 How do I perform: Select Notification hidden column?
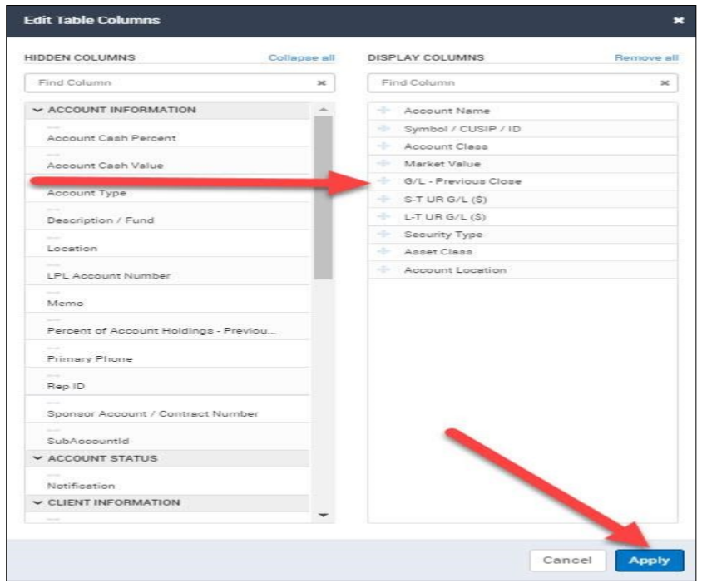167,482
